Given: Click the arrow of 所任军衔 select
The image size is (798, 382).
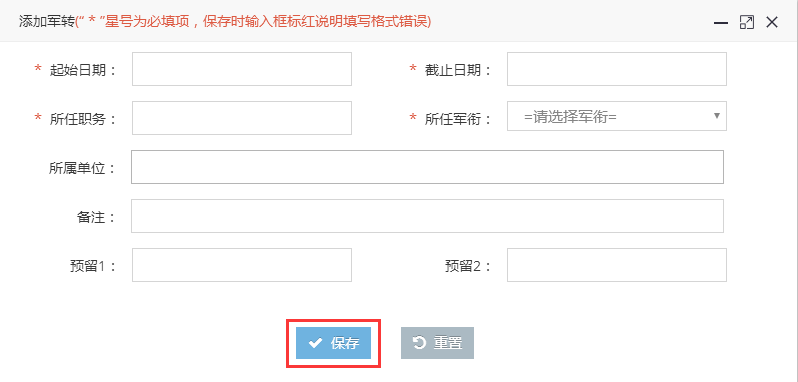Looking at the screenshot, I should (717, 116).
